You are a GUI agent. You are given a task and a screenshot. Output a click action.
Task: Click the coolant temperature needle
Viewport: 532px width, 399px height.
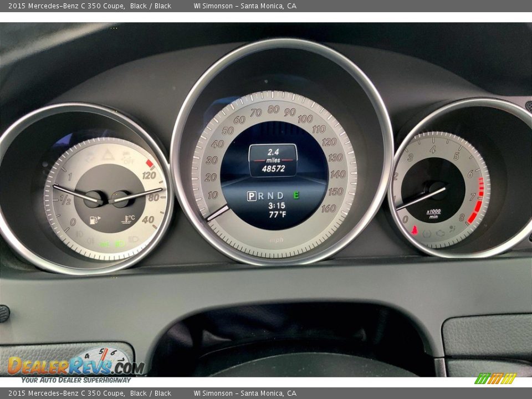pos(139,196)
